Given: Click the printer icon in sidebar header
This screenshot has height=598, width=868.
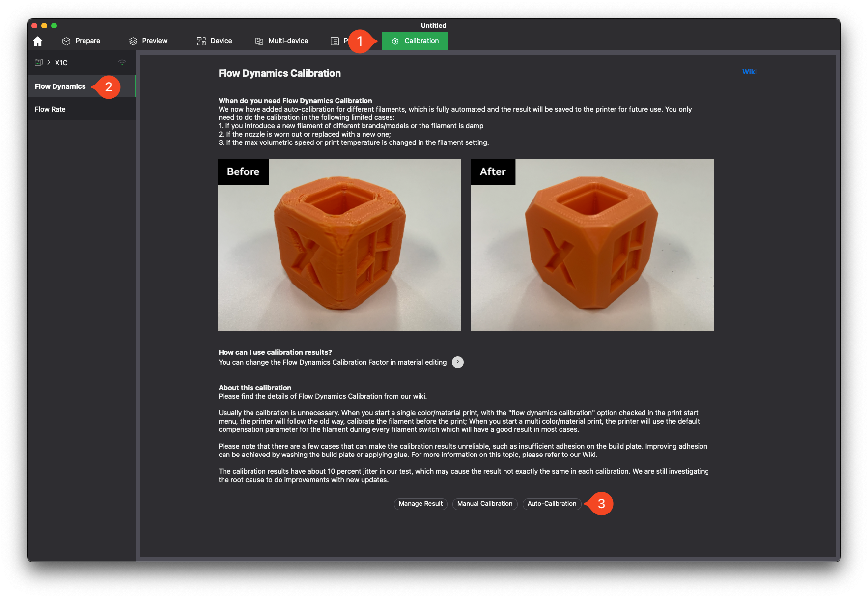Looking at the screenshot, I should pyautogui.click(x=39, y=62).
